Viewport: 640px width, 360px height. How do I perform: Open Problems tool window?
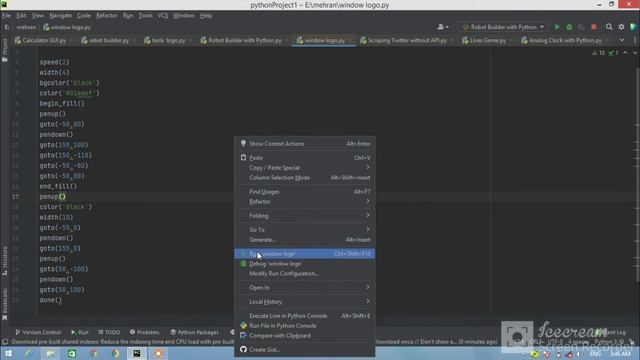coord(144,332)
